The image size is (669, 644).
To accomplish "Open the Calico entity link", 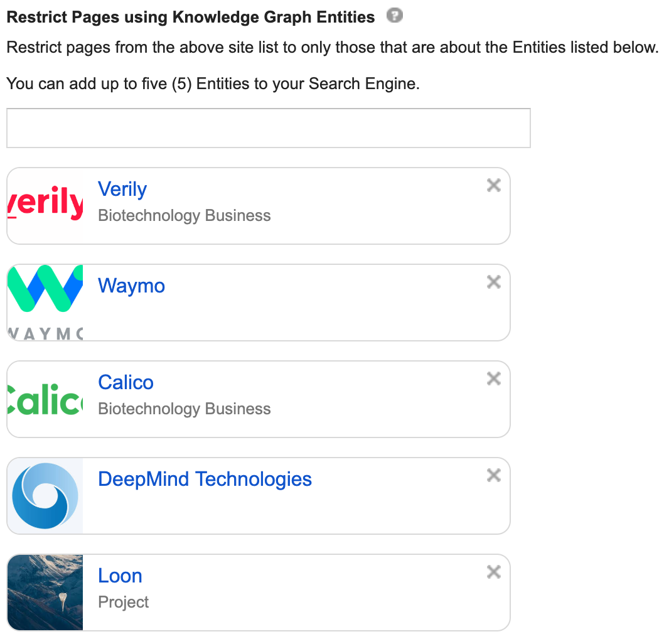I will [x=126, y=383].
